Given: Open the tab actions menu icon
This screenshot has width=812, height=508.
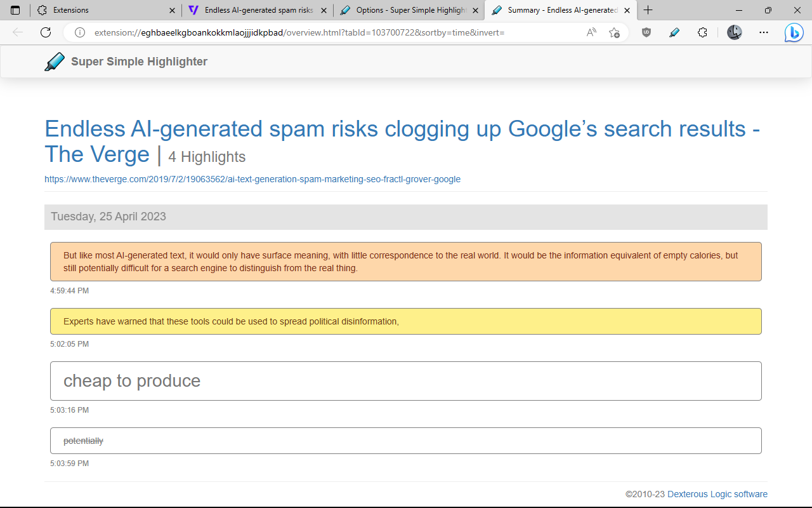Looking at the screenshot, I should [15, 10].
